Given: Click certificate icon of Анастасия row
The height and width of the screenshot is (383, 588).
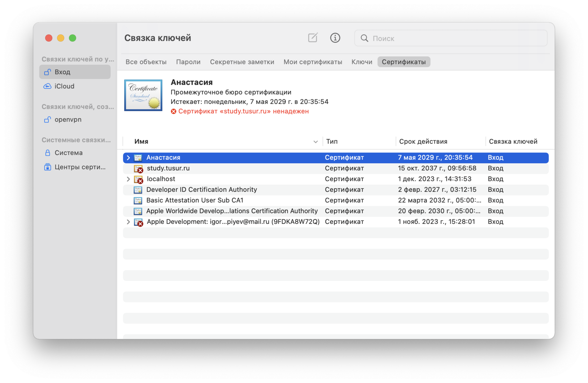Looking at the screenshot, I should point(138,158).
